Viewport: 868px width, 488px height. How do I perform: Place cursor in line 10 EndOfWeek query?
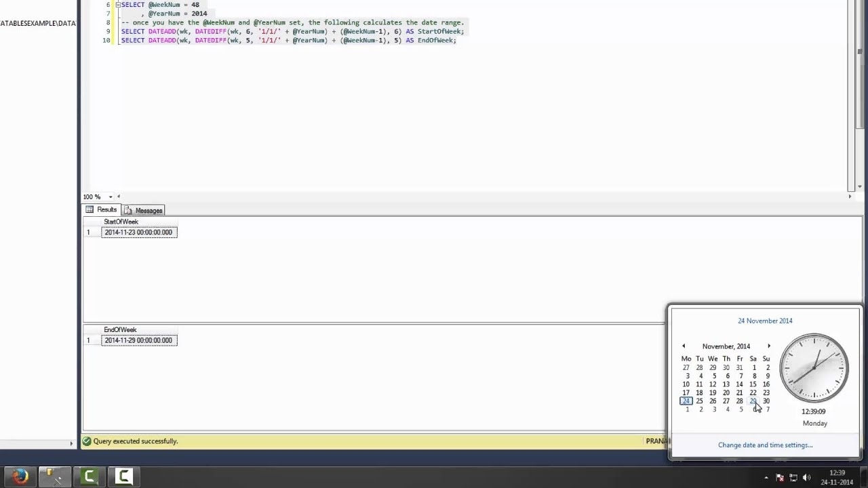coord(288,40)
